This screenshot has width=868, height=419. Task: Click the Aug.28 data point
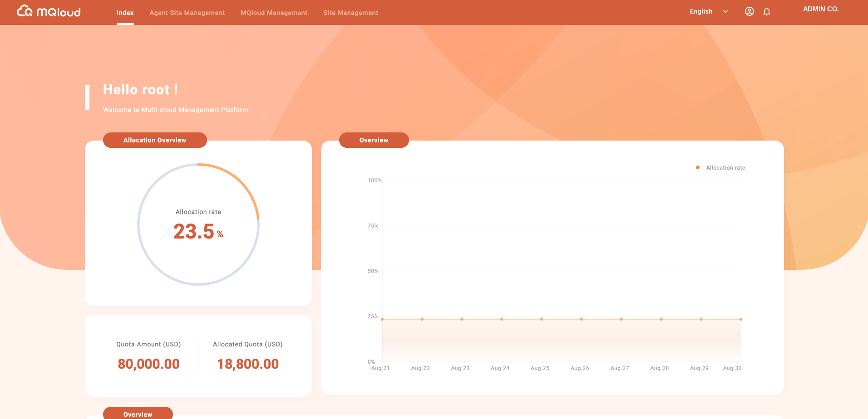coord(661,319)
